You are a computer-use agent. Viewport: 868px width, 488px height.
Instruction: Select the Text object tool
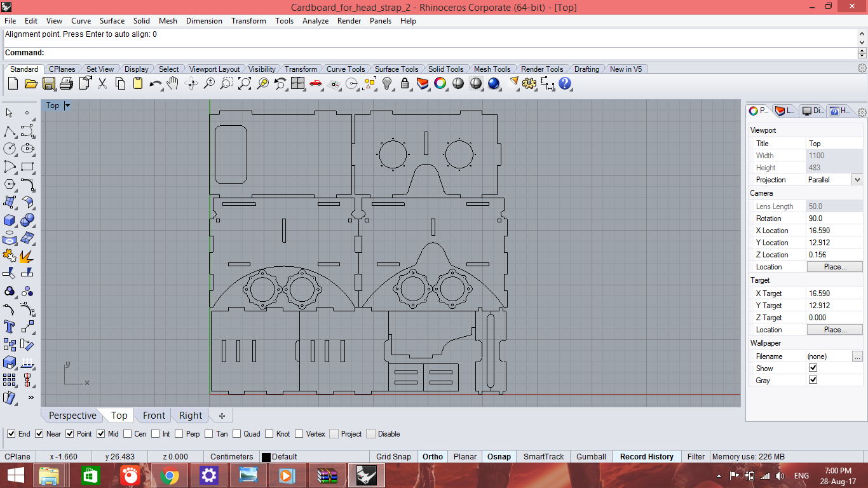click(x=10, y=327)
